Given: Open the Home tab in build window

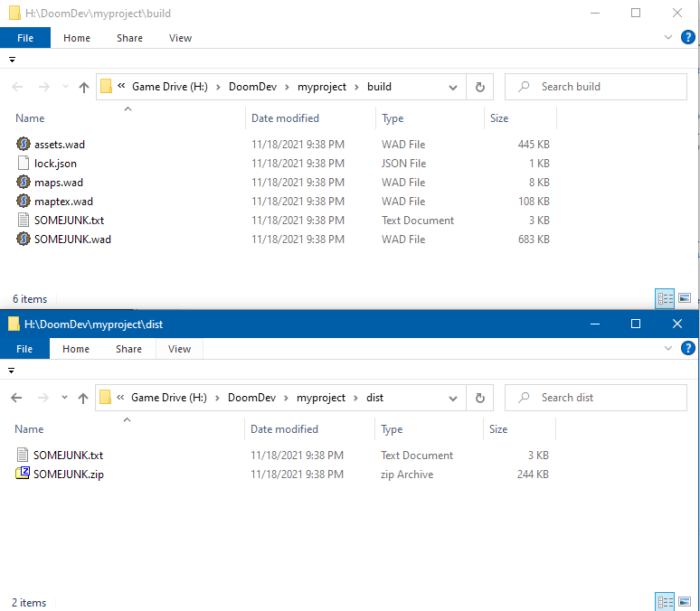Looking at the screenshot, I should [77, 38].
